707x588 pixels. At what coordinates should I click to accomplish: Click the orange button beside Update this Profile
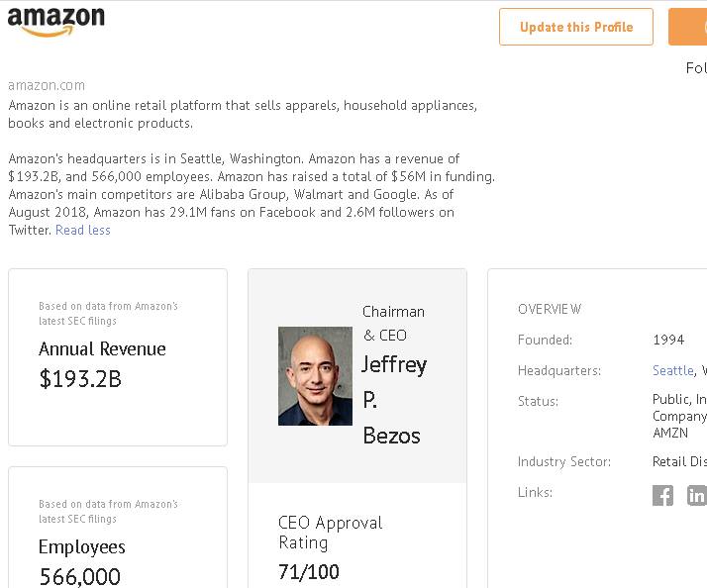[x=688, y=27]
